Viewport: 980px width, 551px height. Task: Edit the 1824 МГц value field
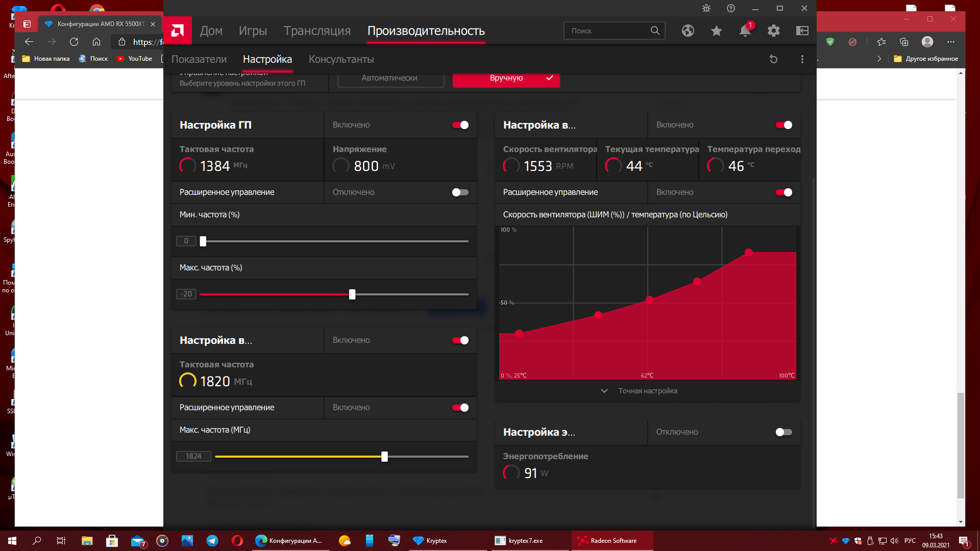point(194,457)
